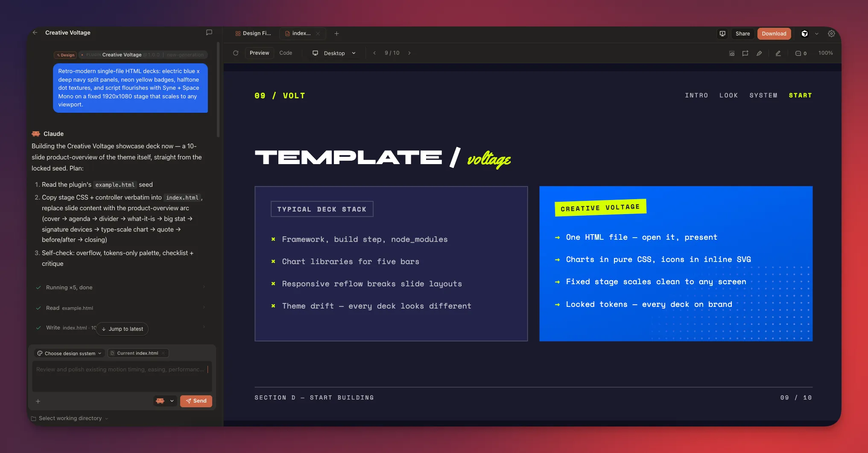Screen dimensions: 868x453
Task: Advance to the next slide
Action: 409,53
